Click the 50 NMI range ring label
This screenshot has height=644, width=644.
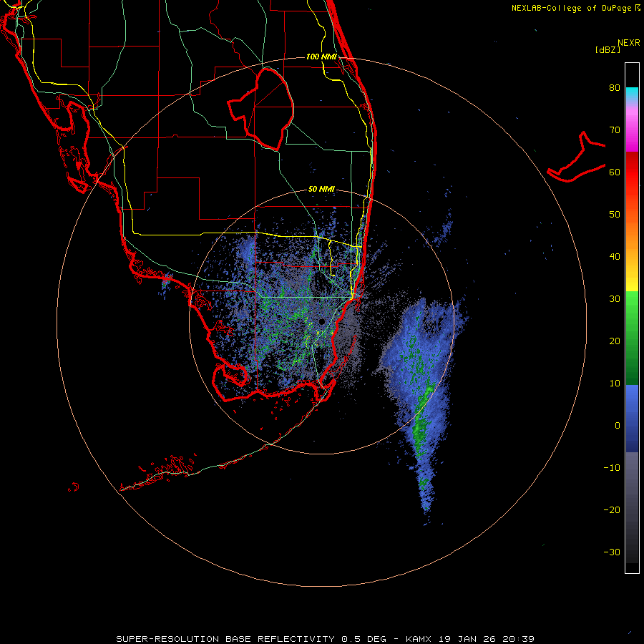point(321,190)
